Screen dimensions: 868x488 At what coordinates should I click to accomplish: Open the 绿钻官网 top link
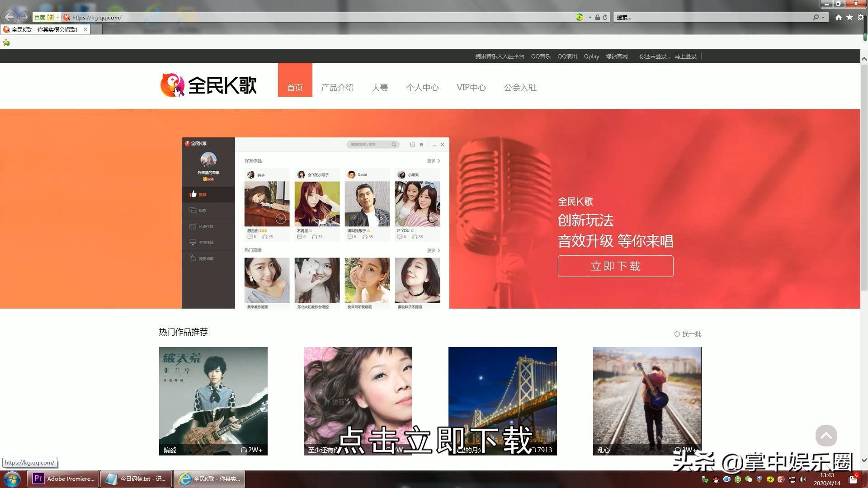coord(617,56)
